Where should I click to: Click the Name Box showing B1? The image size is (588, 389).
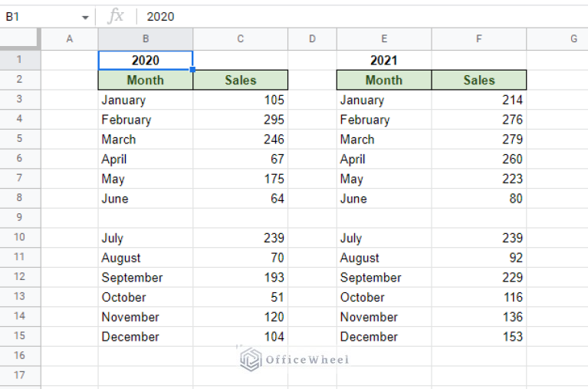(x=38, y=16)
